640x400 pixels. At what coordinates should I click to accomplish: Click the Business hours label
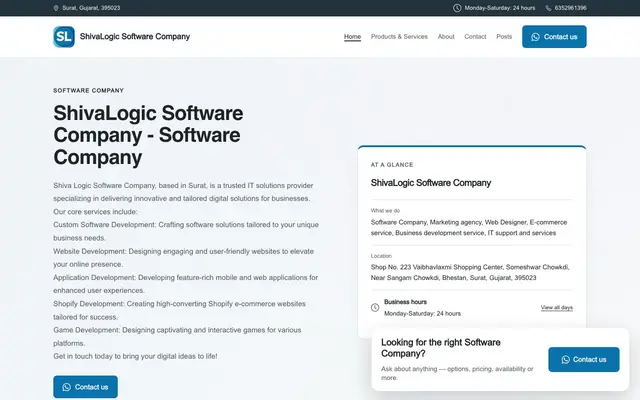405,302
